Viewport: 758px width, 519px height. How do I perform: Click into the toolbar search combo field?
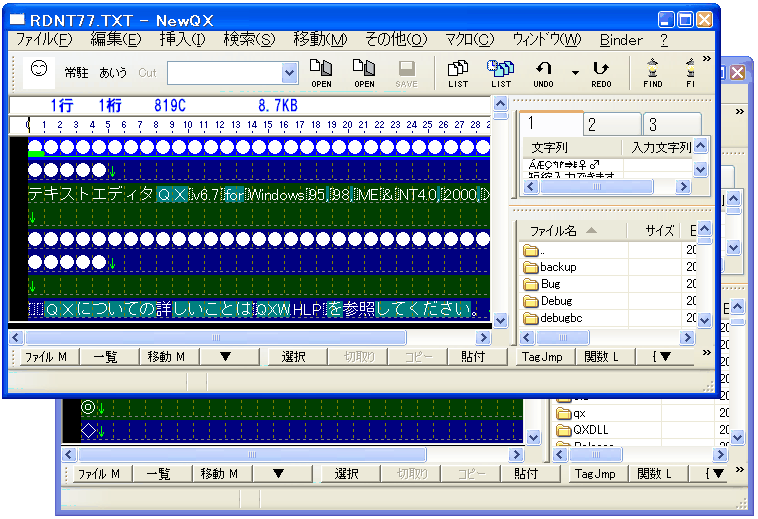coord(225,73)
